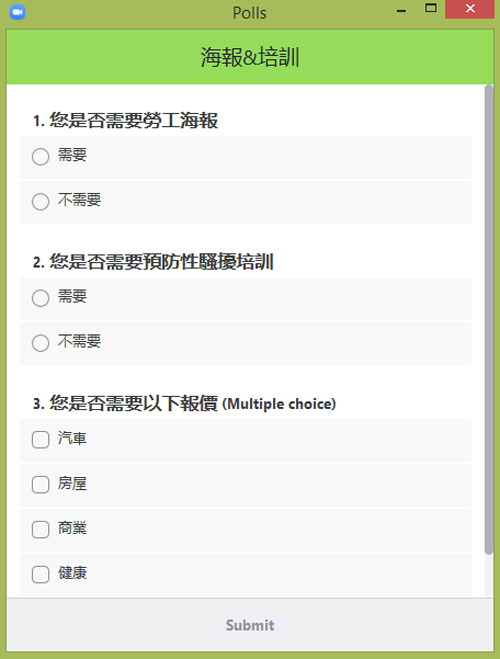500x659 pixels.
Task: Click the 海報&培訓 poll title header
Action: (250, 57)
